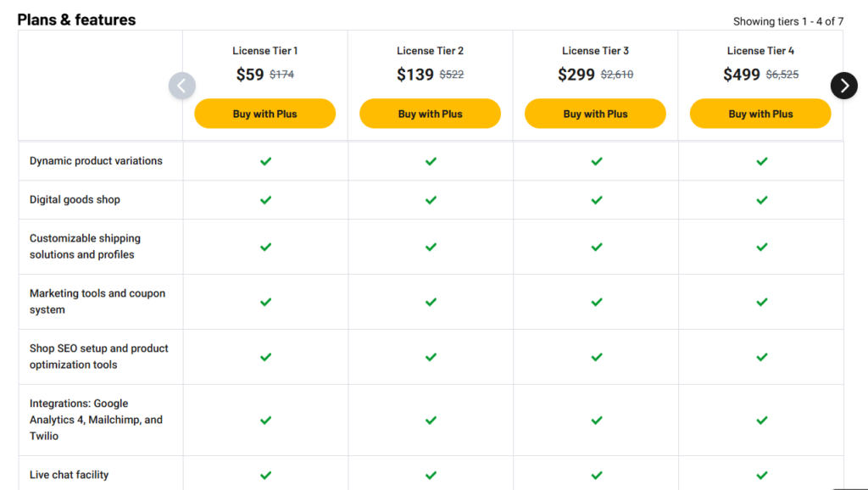Click Tier 3 checkmark for Customizable shipping solutions
868x490 pixels.
(596, 247)
